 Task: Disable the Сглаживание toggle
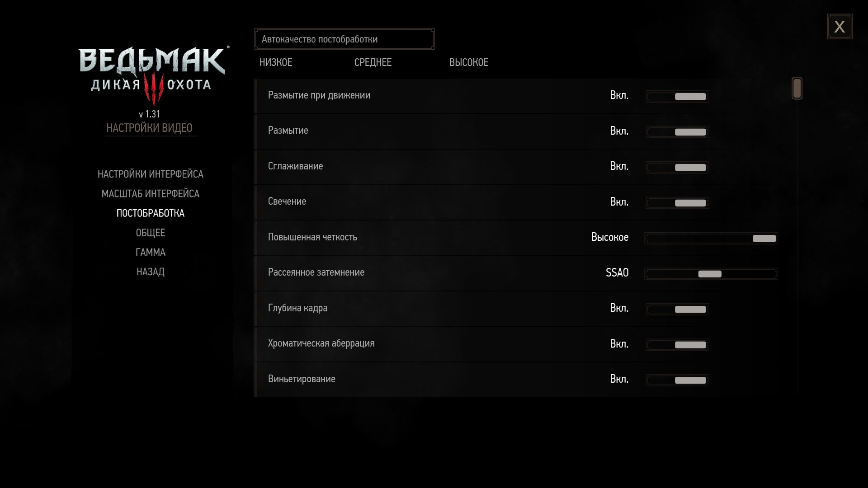click(x=677, y=167)
